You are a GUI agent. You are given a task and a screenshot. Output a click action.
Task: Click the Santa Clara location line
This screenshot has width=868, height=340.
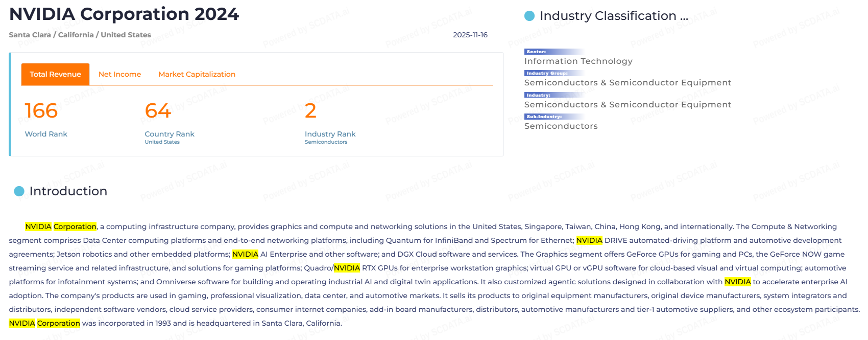pyautogui.click(x=80, y=35)
